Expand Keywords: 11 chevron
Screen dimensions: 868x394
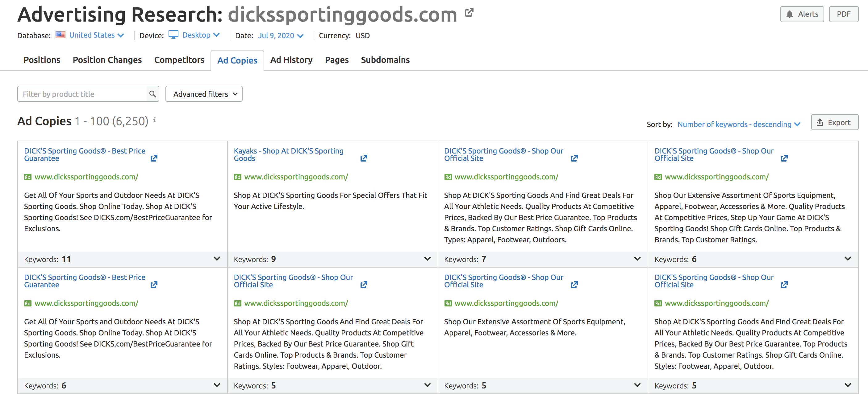(x=217, y=259)
